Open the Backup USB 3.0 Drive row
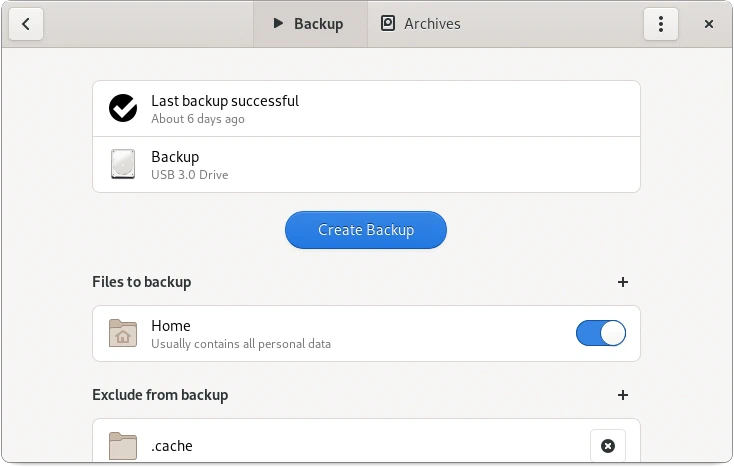Screen dimensions: 734x467 [x=366, y=165]
